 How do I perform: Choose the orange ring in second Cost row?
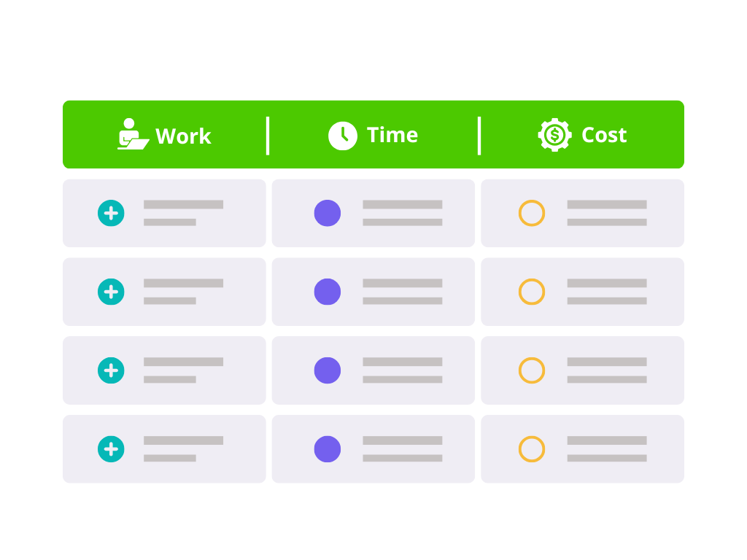(532, 292)
